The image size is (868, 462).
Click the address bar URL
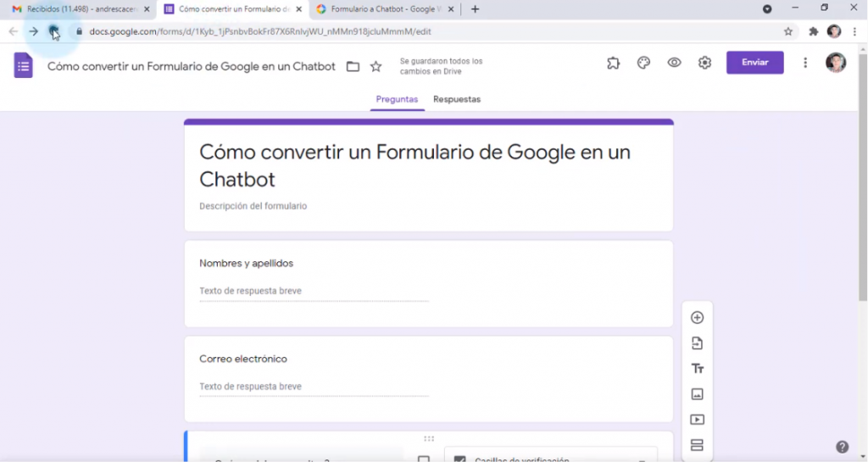click(x=260, y=31)
